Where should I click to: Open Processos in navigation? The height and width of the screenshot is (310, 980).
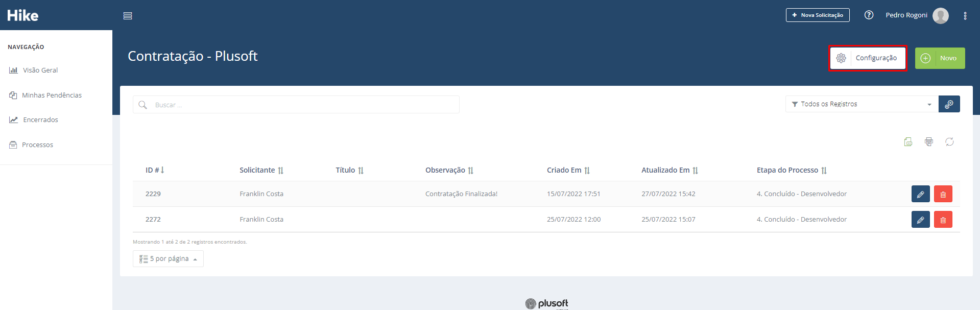(31, 145)
